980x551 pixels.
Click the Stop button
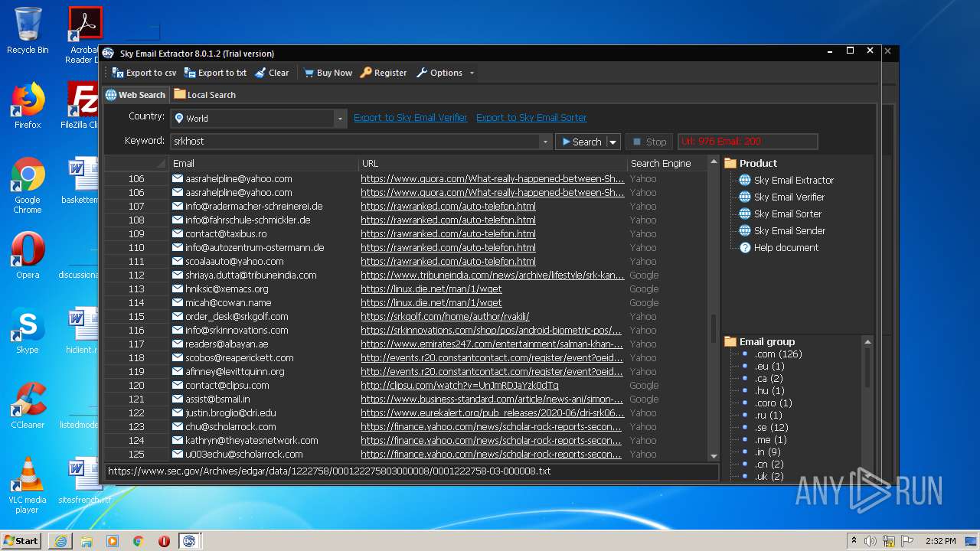[x=649, y=142]
